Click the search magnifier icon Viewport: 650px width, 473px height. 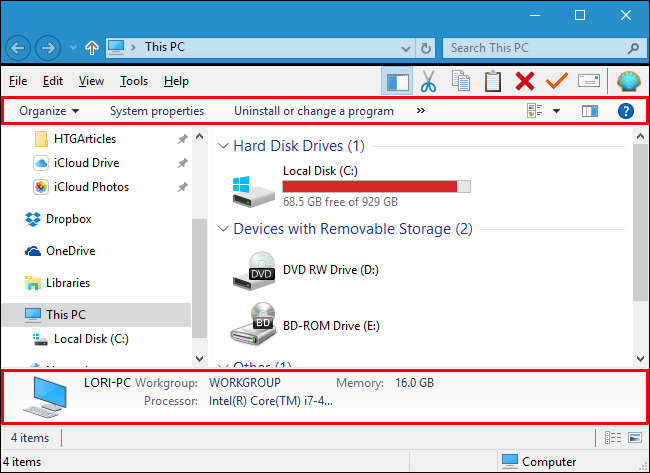click(x=633, y=49)
